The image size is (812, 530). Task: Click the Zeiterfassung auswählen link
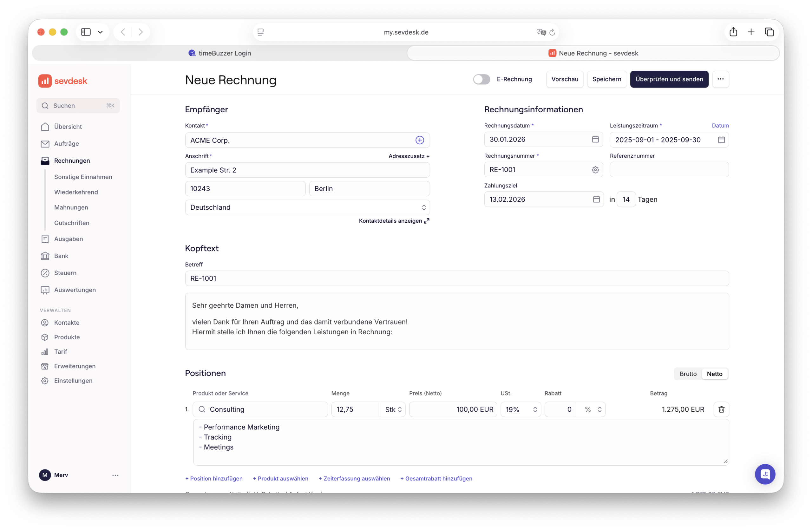[354, 479]
